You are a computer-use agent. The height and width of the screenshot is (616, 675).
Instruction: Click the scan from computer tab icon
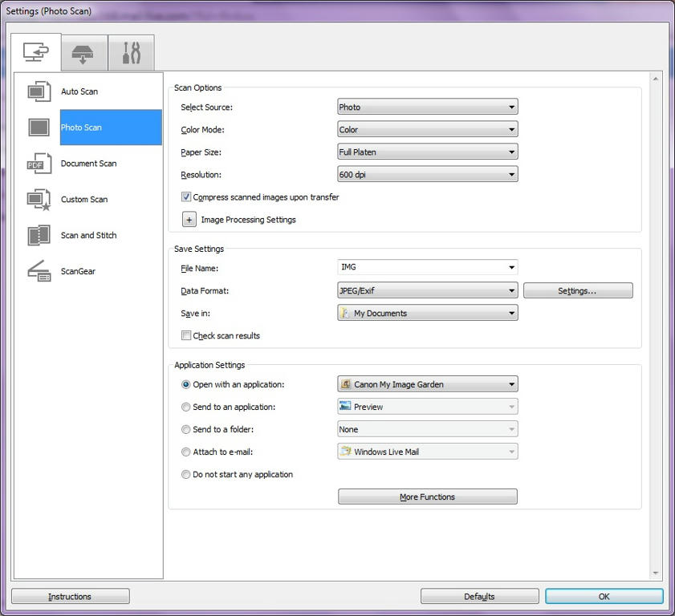pos(37,53)
